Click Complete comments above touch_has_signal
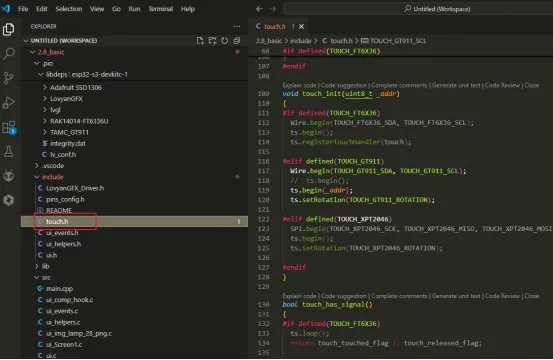This screenshot has width=553, height=360. click(x=399, y=296)
